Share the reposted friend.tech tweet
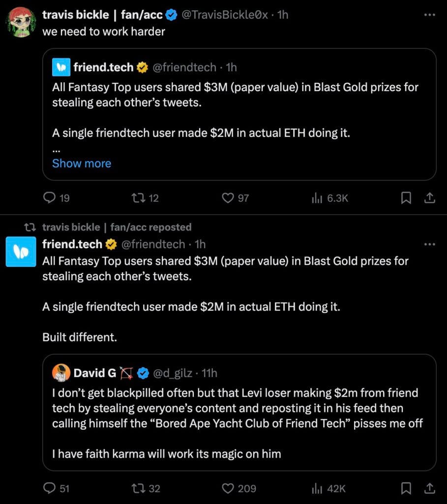Viewport: 447px width, 504px height. (429, 488)
